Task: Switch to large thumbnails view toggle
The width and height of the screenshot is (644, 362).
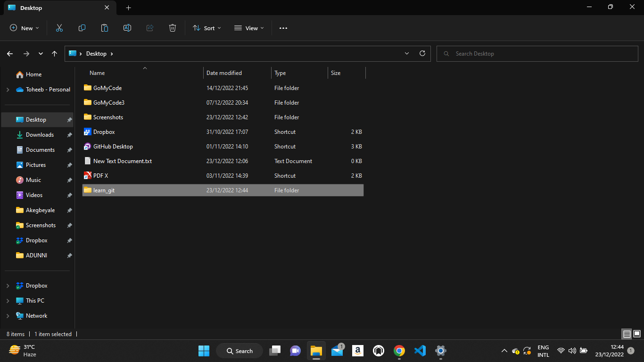Action: (637, 334)
